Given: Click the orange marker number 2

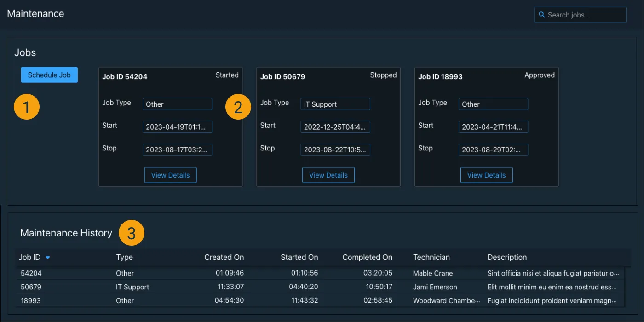Looking at the screenshot, I should coord(238,107).
